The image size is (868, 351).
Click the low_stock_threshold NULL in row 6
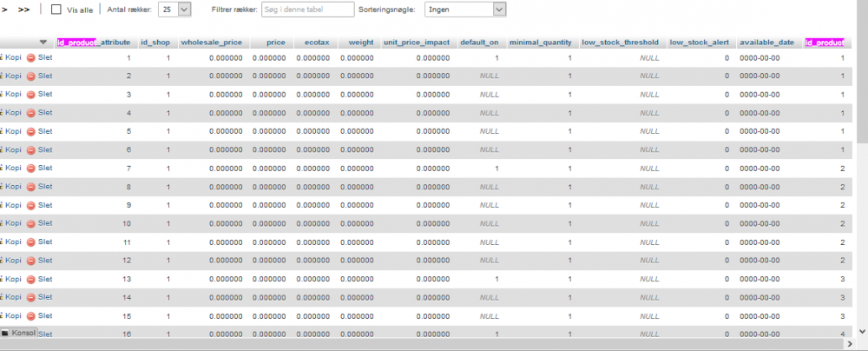[x=649, y=150]
